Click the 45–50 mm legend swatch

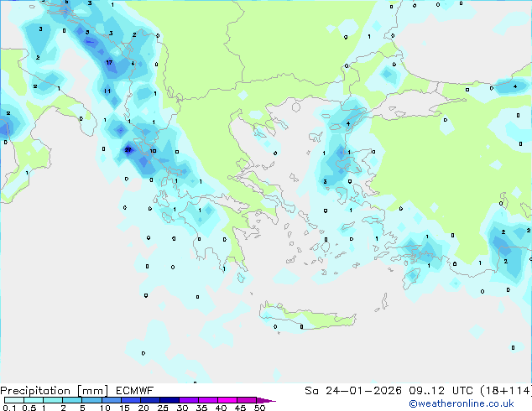click(247, 400)
